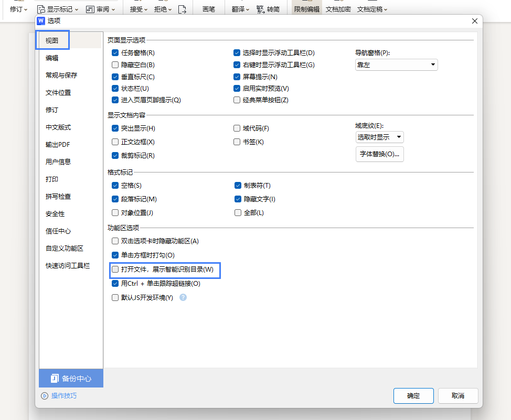Check 打开文件，展示智能识别目录(W)
Viewport: 511px width, 420px height.
tap(115, 270)
